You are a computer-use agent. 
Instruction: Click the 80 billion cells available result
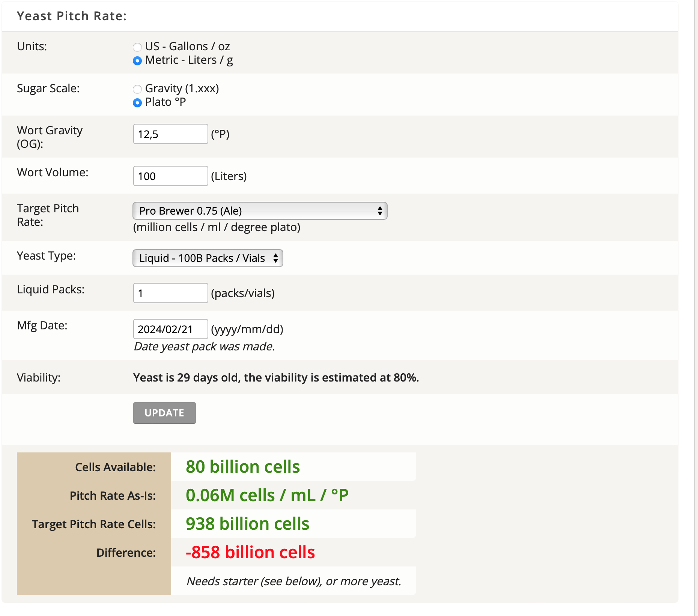pos(242,467)
